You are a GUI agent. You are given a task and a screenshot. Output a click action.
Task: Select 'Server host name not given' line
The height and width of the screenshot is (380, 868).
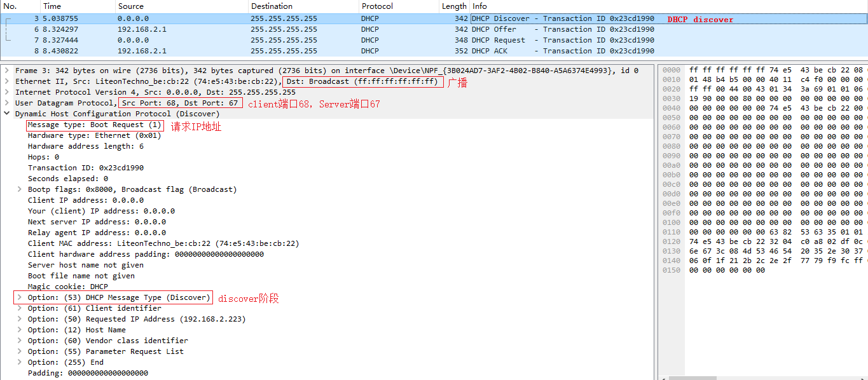(85, 265)
